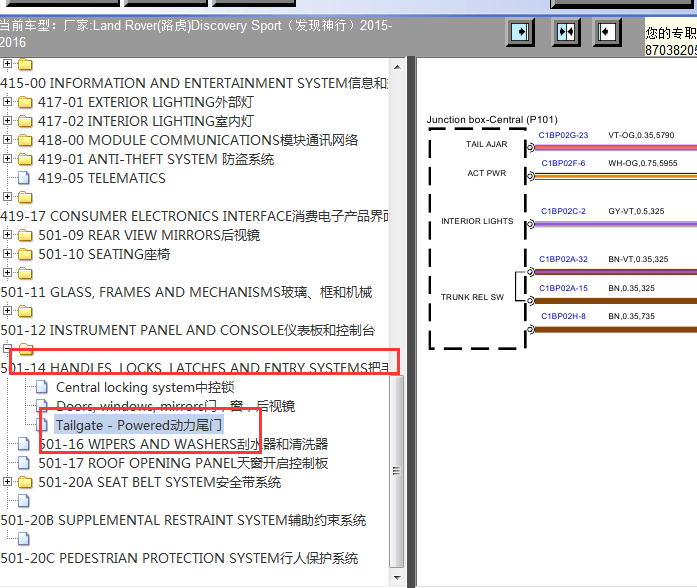Image resolution: width=697 pixels, height=588 pixels.
Task: Click connector link C1BP02H-8
Action: pos(563,316)
